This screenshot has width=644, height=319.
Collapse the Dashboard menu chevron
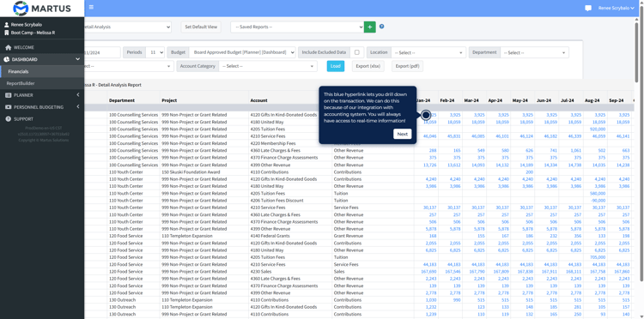77,59
